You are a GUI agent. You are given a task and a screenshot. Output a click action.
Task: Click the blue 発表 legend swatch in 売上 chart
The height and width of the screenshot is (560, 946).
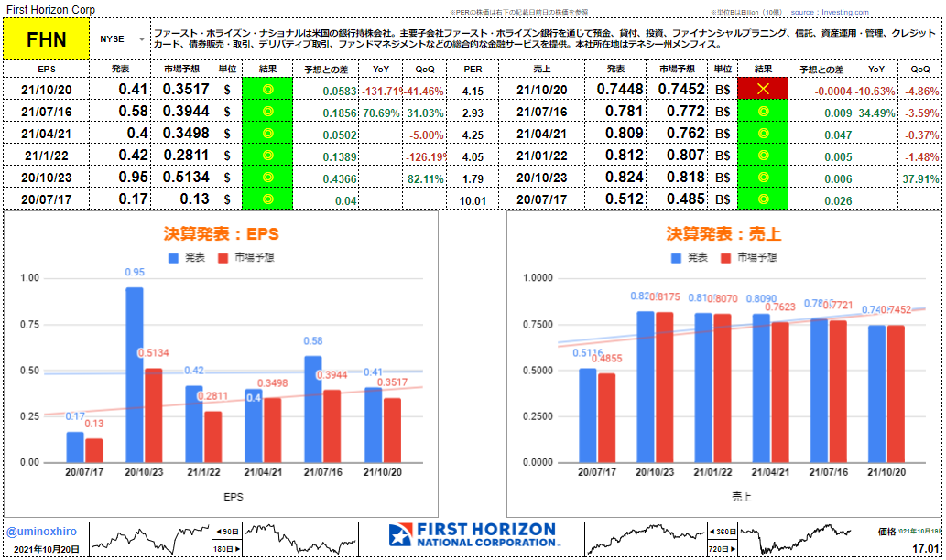(x=677, y=258)
